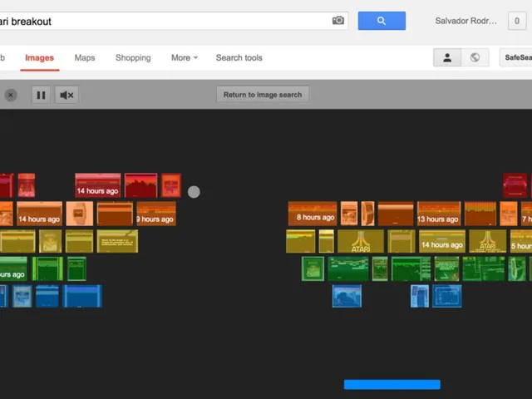Switch to the Images tab
The image size is (532, 399).
[39, 58]
